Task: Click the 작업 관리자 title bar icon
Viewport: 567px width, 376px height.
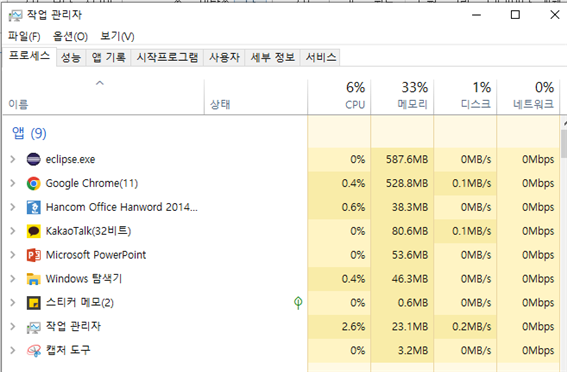Action: point(16,15)
